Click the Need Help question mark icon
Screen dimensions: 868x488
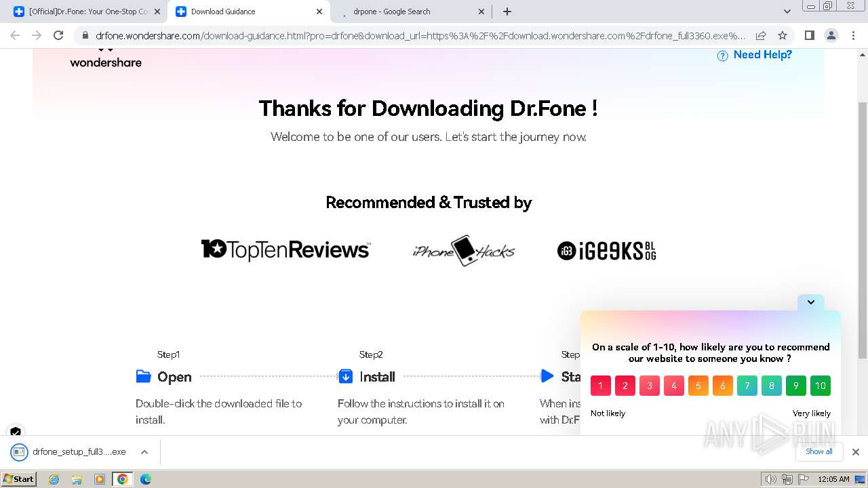[723, 56]
